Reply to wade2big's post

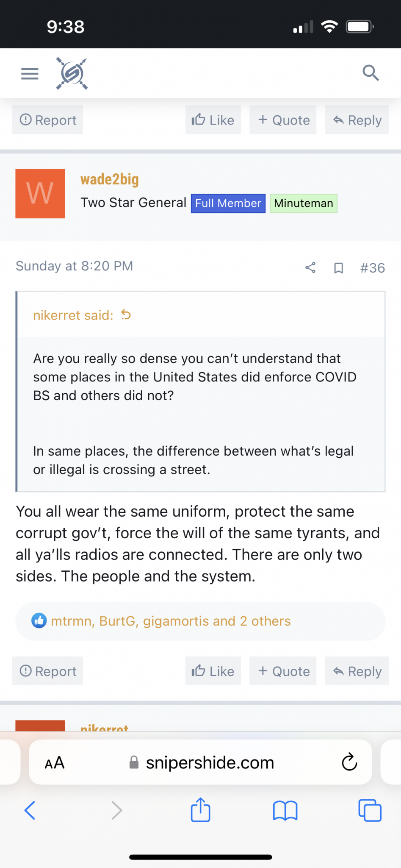click(357, 671)
